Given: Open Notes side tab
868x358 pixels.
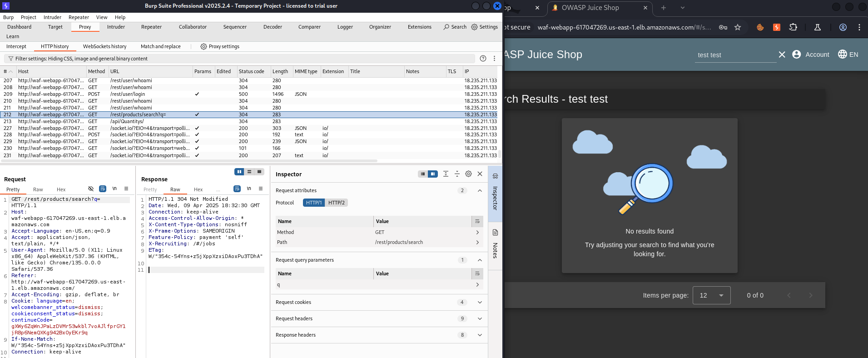Looking at the screenshot, I should coord(495,246).
